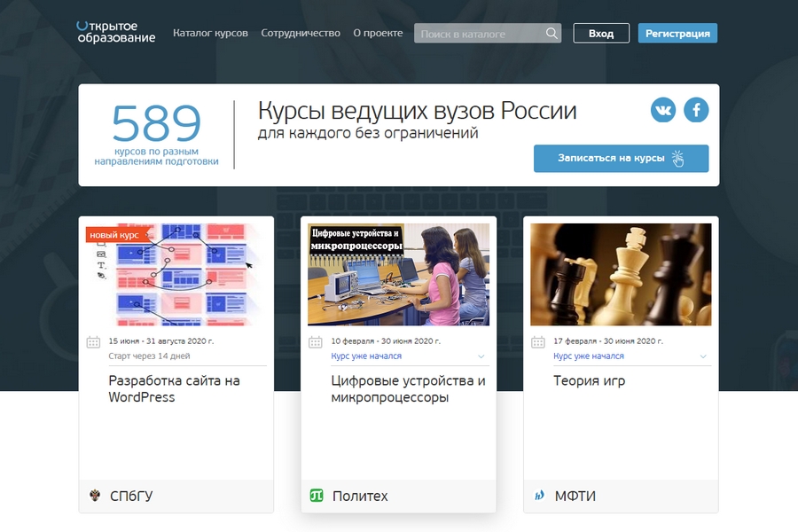Open the Разработка сайта на WordPress course title
The image size is (798, 532).
click(174, 388)
